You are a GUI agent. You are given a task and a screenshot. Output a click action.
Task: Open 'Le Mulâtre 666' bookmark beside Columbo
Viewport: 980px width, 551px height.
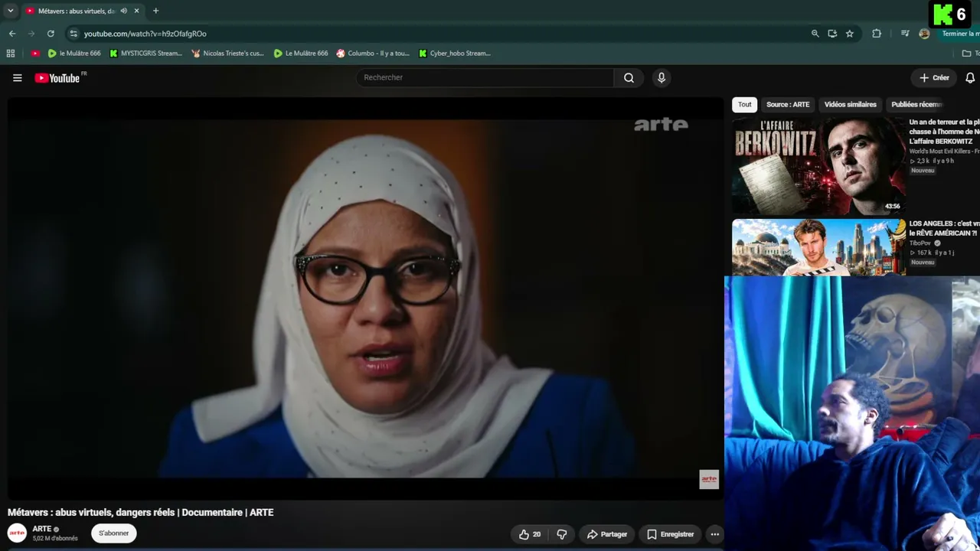click(x=301, y=54)
